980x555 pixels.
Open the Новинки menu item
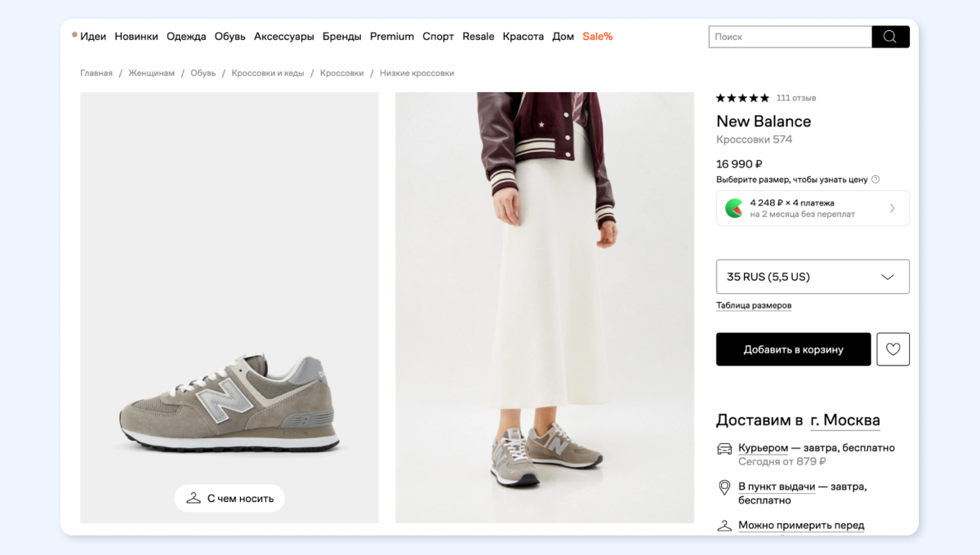click(136, 37)
